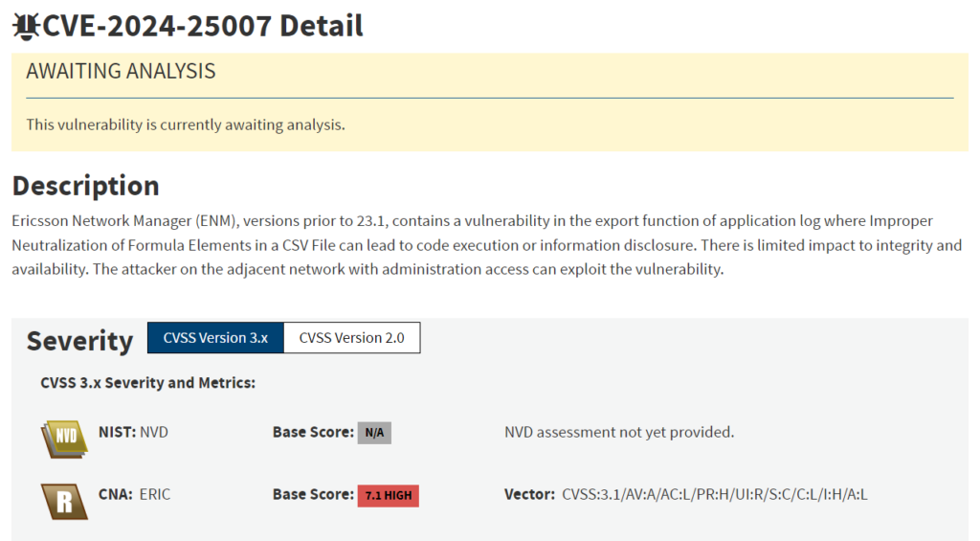Image resolution: width=980 pixels, height=541 pixels.
Task: Click the brown CNA 'R' book icon
Action: [x=63, y=500]
